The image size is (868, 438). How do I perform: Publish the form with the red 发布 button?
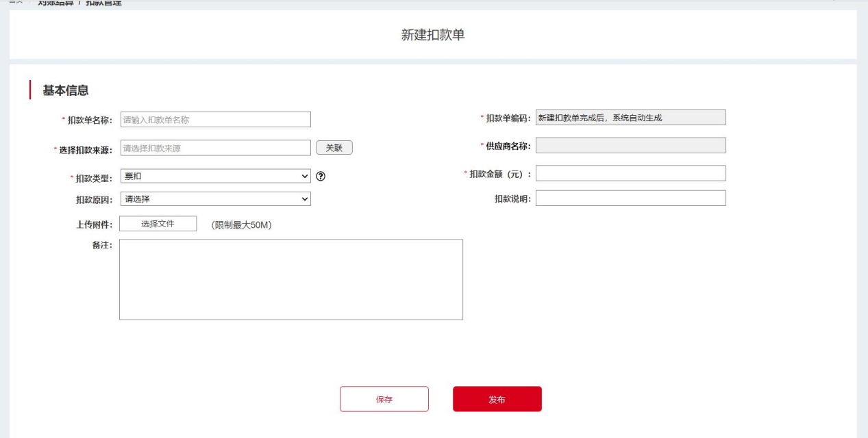tap(497, 400)
